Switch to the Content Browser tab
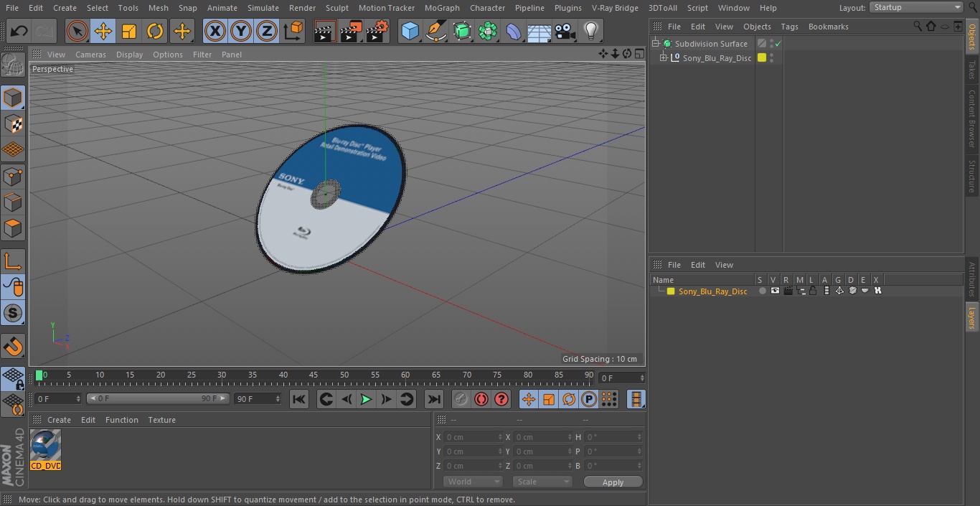980x506 pixels. (x=972, y=118)
